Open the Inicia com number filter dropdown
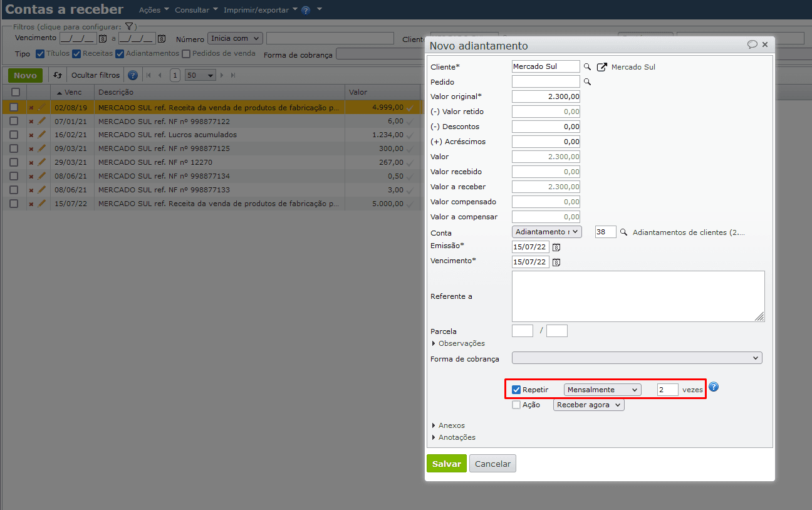This screenshot has height=510, width=812. [x=235, y=38]
